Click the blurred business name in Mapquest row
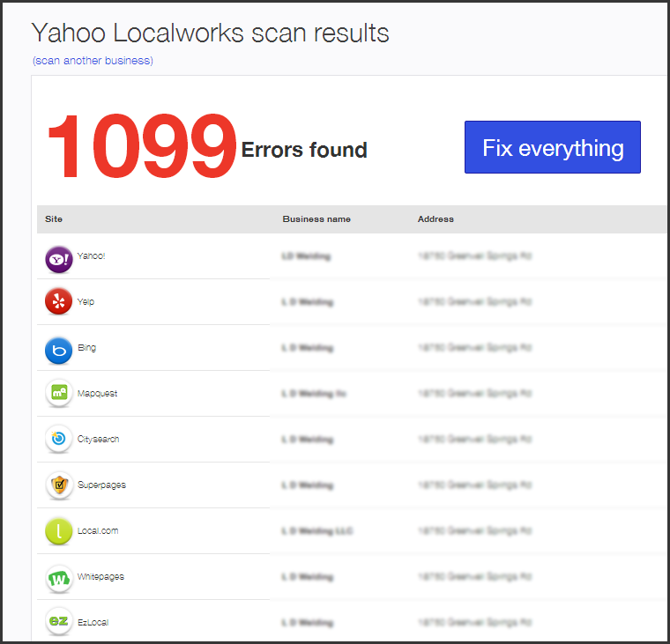670x644 pixels. [314, 394]
